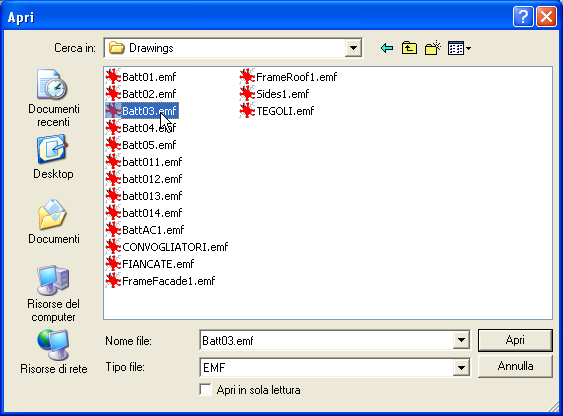Enable Apri in sola lettura checkbox
The height and width of the screenshot is (416, 563).
pyautogui.click(x=205, y=390)
